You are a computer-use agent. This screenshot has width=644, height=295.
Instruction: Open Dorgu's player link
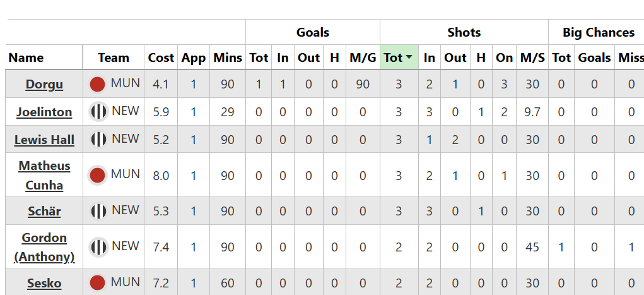(44, 85)
